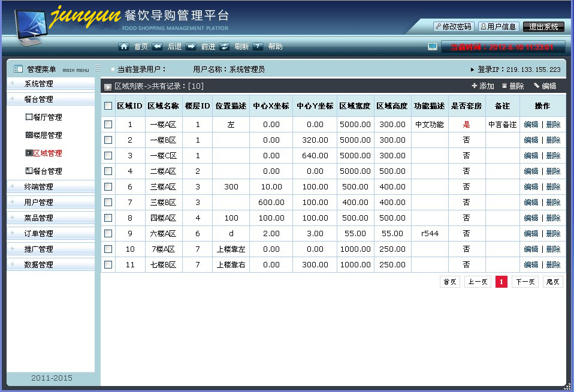
Task: Expand the 推广管理 menu section
Action: (50, 249)
